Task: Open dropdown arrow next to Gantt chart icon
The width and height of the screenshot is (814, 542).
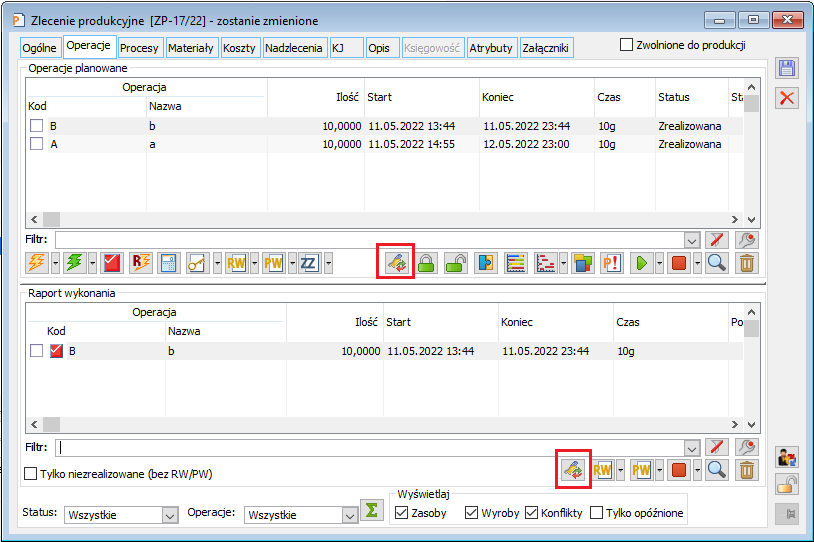Action: pyautogui.click(x=563, y=263)
